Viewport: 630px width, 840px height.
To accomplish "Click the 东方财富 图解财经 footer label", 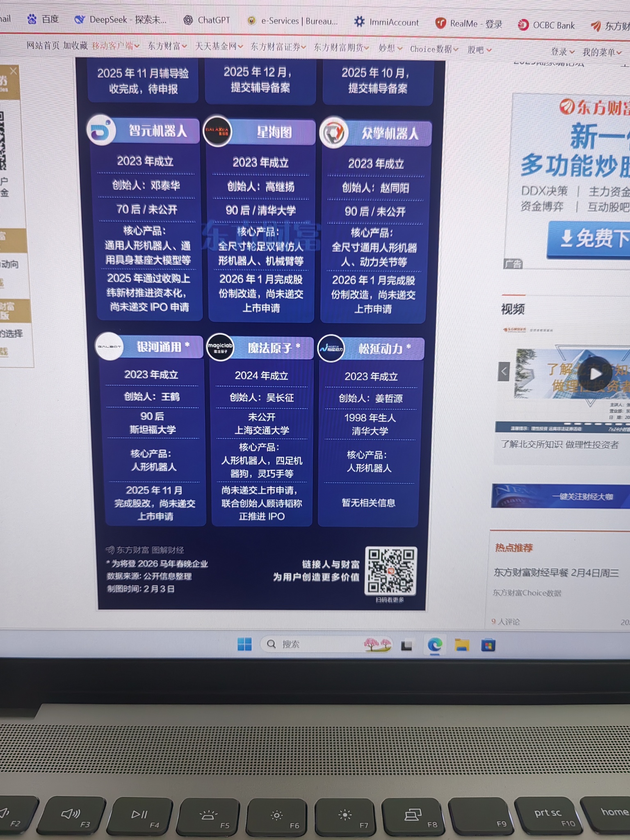I will (145, 550).
